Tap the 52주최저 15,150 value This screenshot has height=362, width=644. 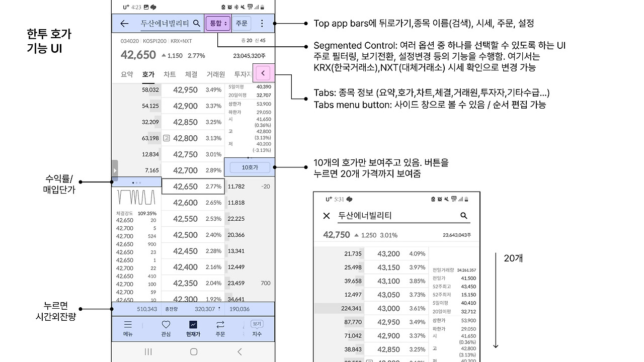[x=468, y=295]
